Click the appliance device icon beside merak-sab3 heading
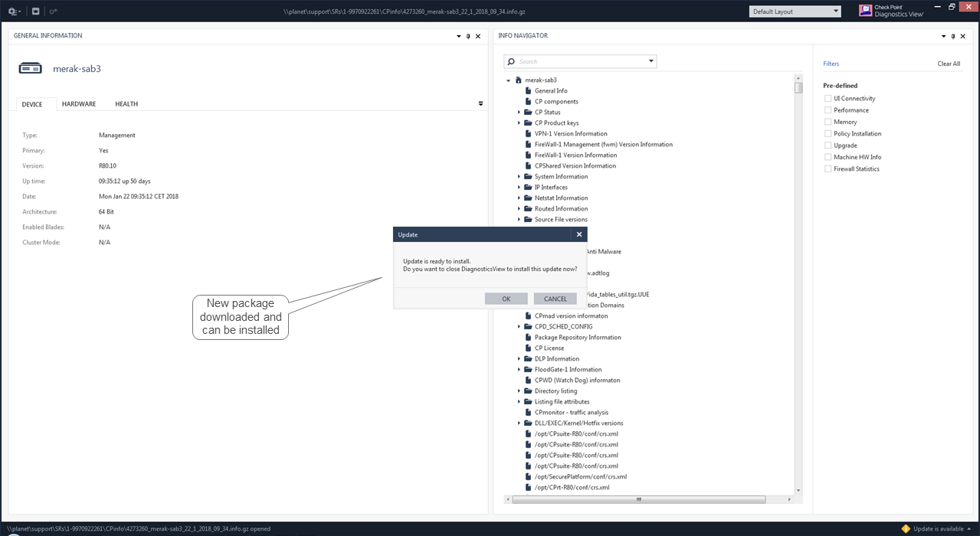The height and width of the screenshot is (536, 980). click(x=31, y=69)
